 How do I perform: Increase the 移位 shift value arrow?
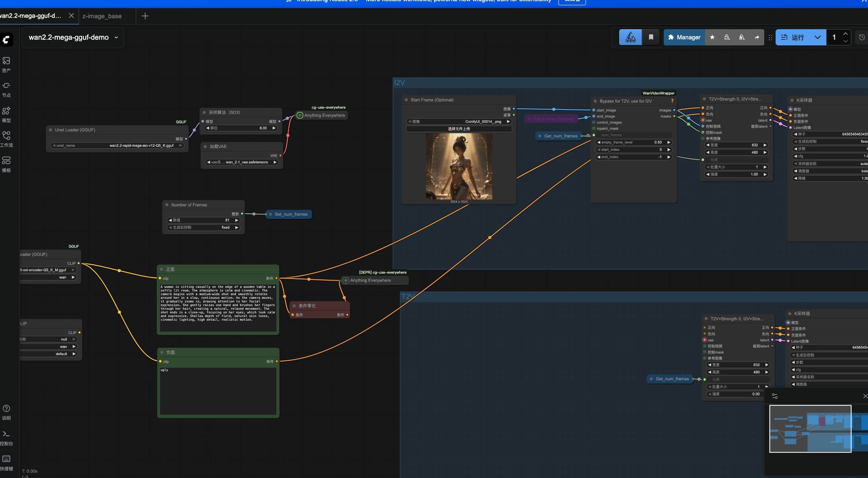click(274, 128)
